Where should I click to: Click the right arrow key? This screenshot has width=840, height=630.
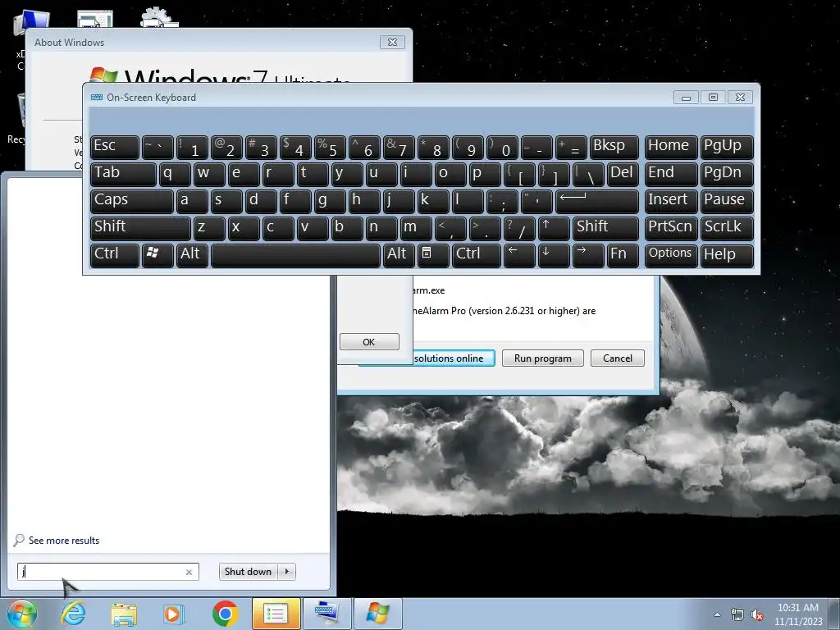587,256
